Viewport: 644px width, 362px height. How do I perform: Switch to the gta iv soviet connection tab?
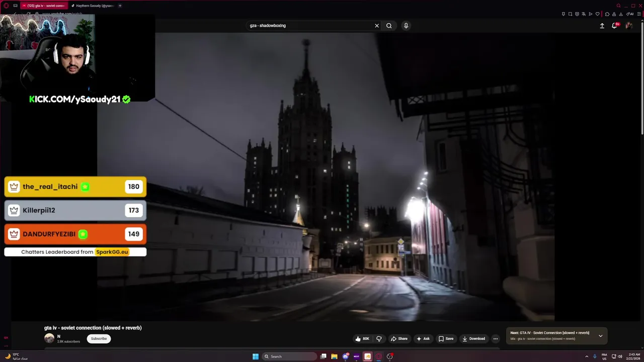[x=44, y=6]
